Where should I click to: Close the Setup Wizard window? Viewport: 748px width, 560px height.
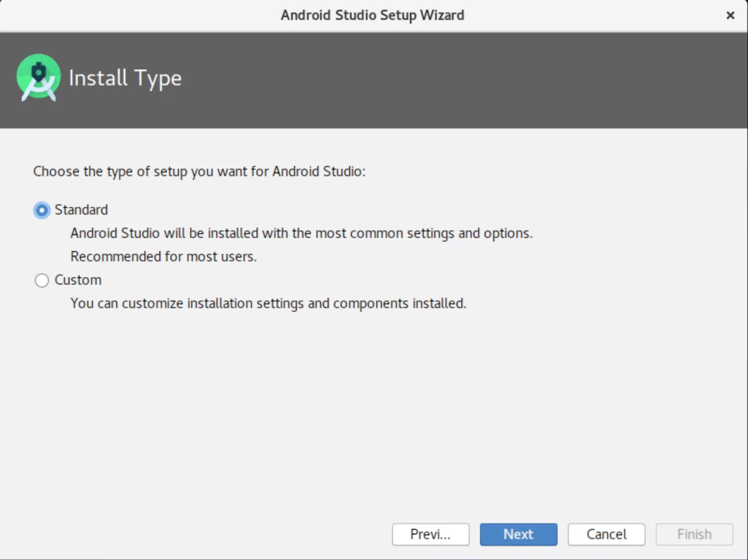pos(731,16)
